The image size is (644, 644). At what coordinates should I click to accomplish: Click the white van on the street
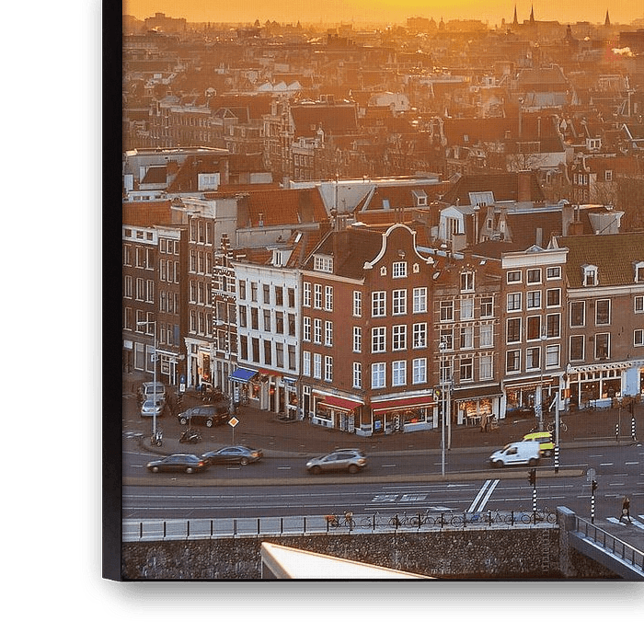pyautogui.click(x=514, y=454)
